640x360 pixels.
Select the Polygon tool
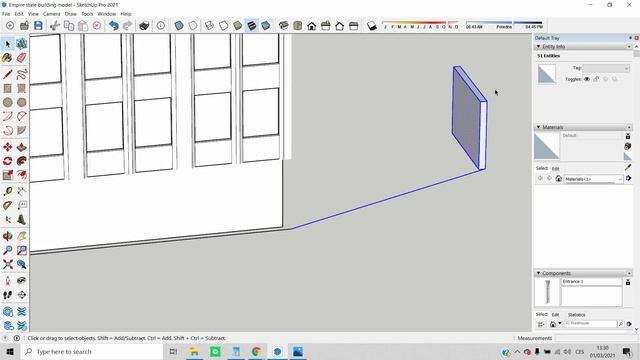tap(22, 102)
